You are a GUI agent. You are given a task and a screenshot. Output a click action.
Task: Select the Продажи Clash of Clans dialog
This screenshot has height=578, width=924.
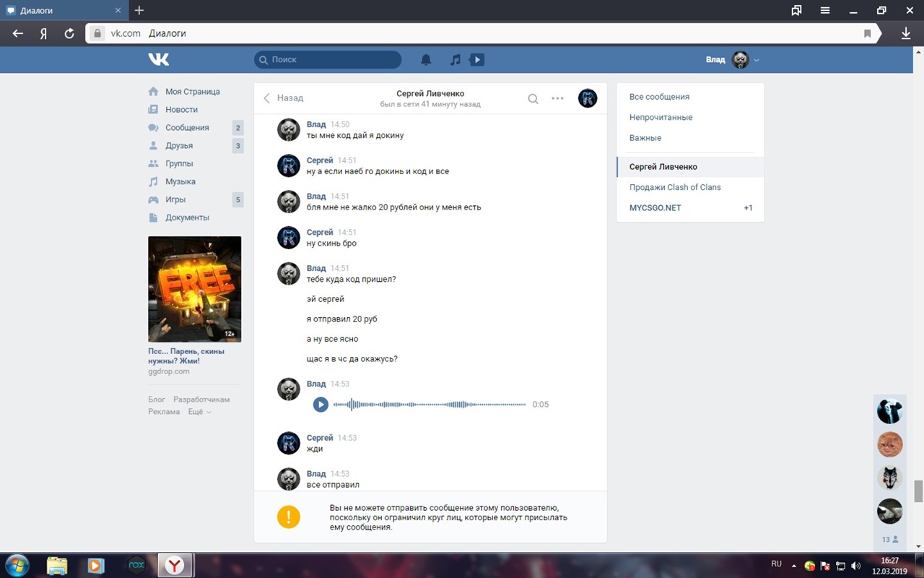click(675, 187)
